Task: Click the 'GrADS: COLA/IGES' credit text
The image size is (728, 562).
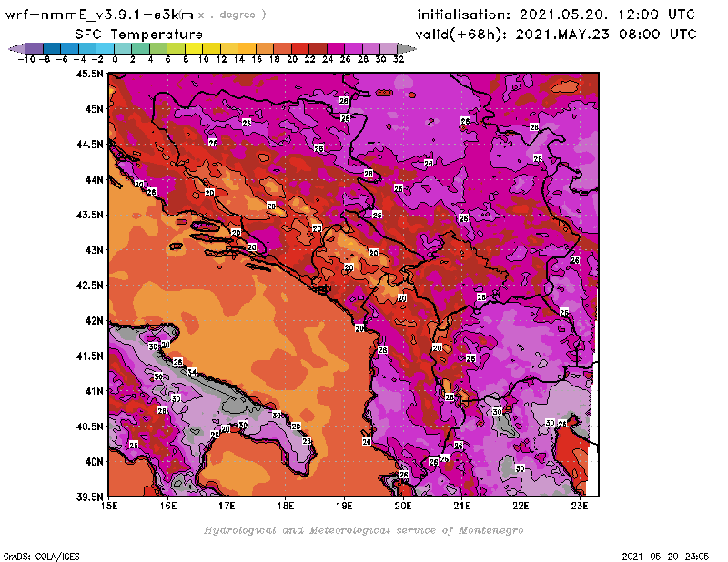Action: pyautogui.click(x=41, y=557)
